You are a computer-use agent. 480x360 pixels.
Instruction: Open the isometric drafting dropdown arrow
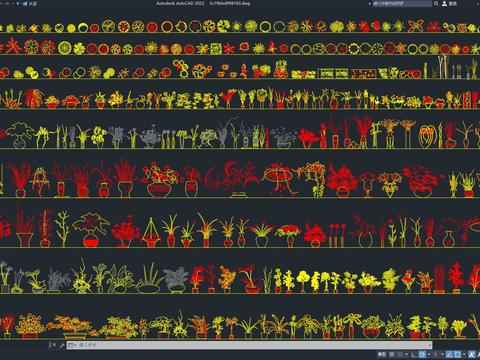(x=443, y=354)
